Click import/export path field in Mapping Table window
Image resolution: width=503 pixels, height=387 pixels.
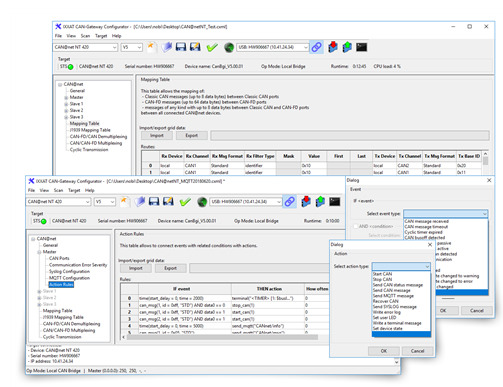(350, 135)
